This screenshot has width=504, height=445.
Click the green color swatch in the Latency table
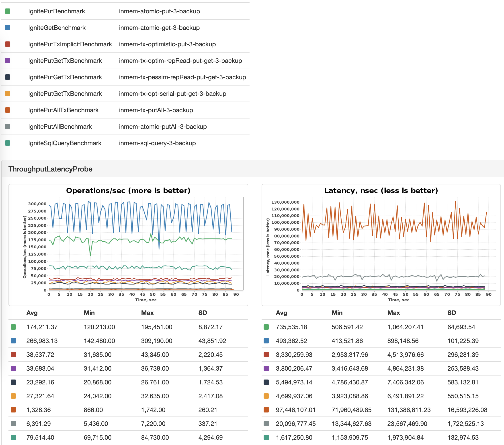pyautogui.click(x=267, y=327)
